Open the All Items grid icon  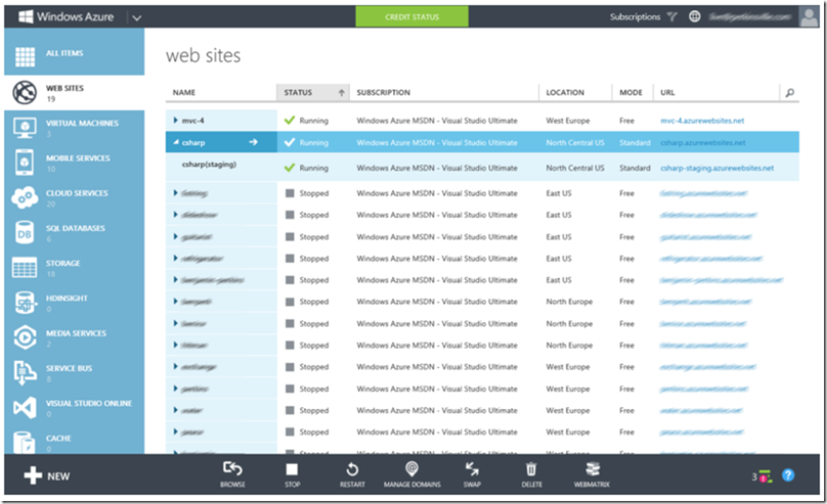(x=25, y=56)
